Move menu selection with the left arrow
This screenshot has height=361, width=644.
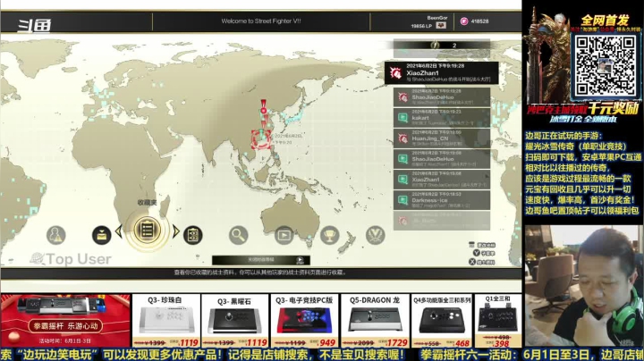pos(119,231)
